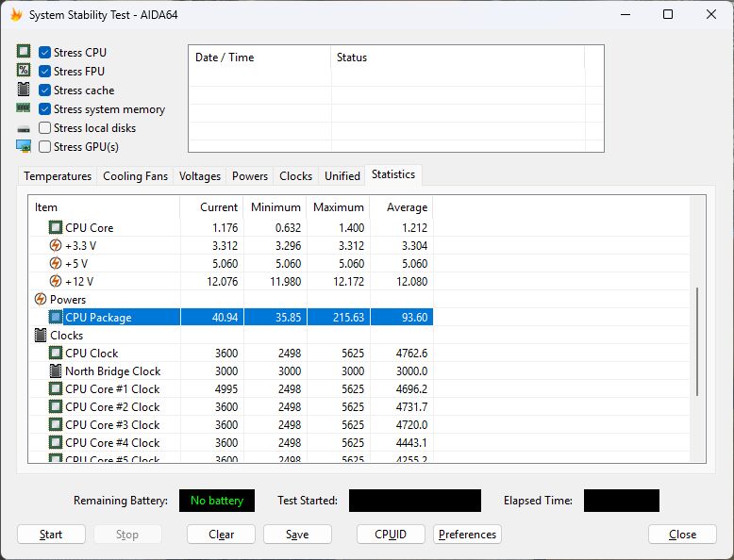Select the Unified tab
The image size is (734, 560).
(342, 176)
